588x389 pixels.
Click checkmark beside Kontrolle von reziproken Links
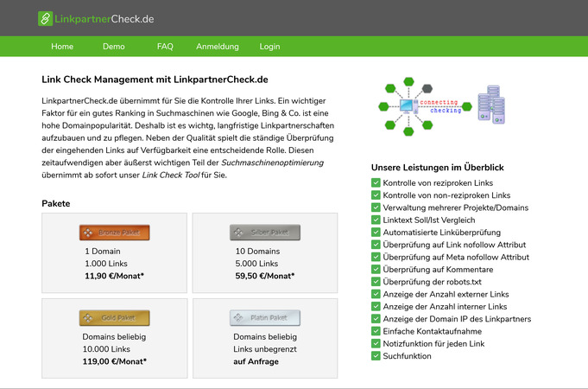tap(376, 183)
